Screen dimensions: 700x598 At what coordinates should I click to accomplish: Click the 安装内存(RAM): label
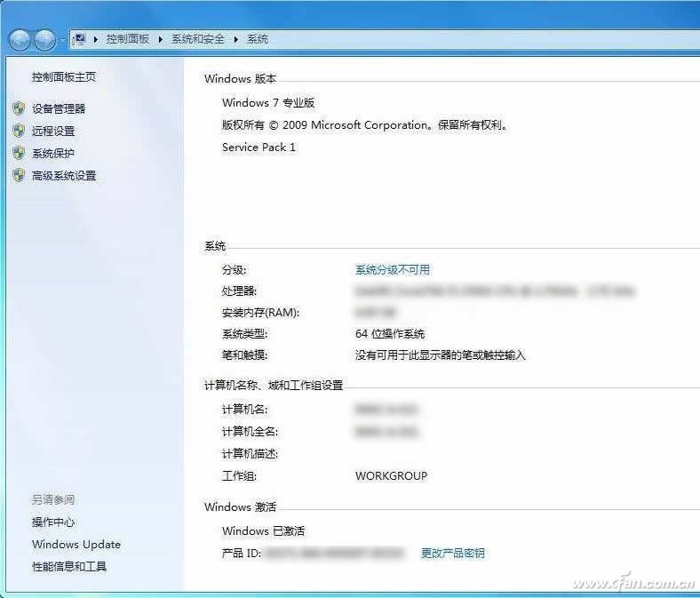pos(260,313)
